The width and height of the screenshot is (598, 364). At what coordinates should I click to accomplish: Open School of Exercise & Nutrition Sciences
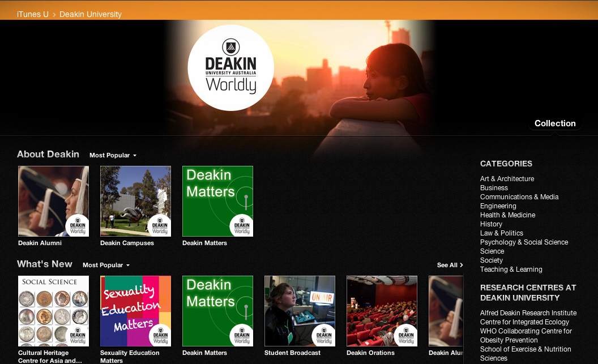point(526,354)
